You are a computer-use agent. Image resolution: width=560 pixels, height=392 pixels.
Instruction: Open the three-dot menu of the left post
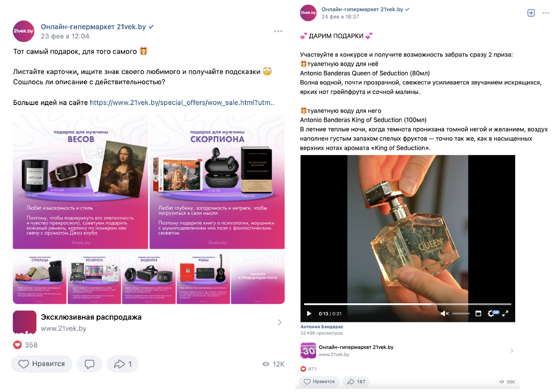click(278, 31)
